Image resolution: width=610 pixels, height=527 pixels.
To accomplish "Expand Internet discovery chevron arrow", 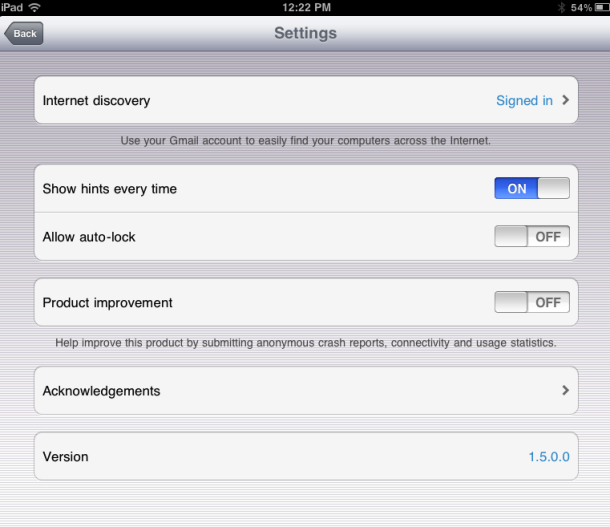I will (x=566, y=100).
